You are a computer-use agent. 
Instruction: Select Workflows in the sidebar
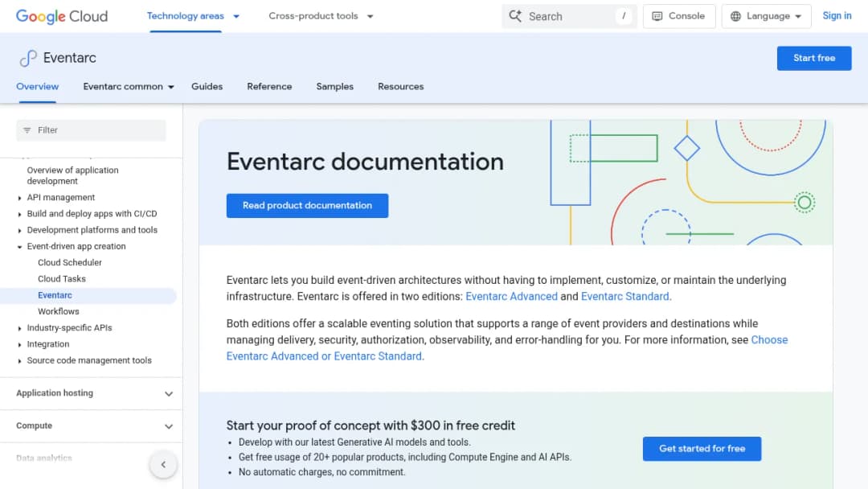58,312
